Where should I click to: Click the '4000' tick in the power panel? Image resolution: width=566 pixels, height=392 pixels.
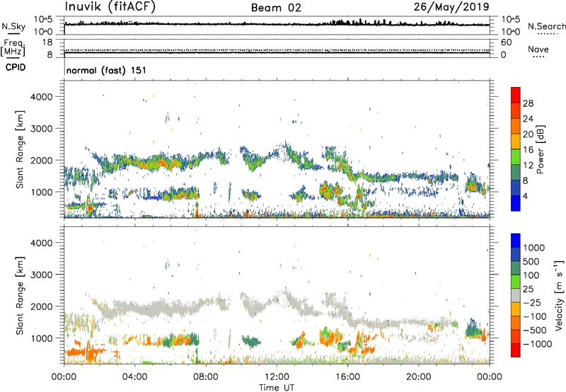pos(41,97)
